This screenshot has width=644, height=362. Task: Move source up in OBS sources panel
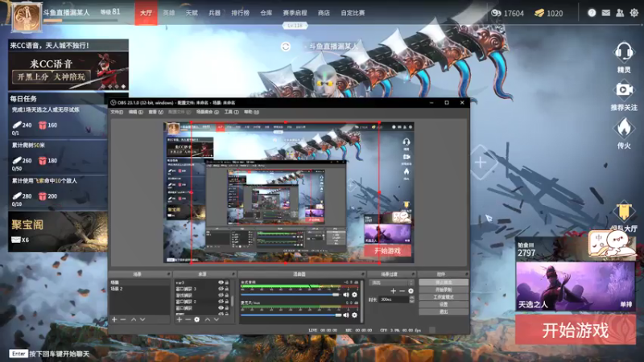(208, 319)
